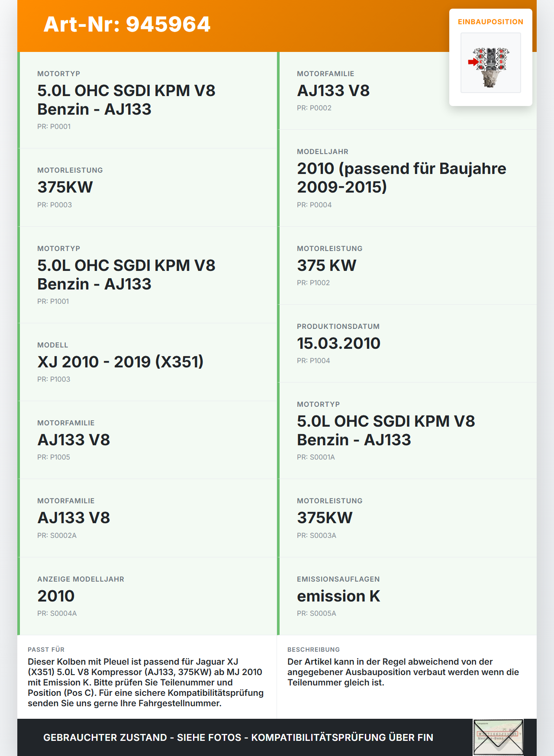The image size is (554, 756).
Task: Select the Motortyp card with PR: P0001
Action: tap(147, 100)
